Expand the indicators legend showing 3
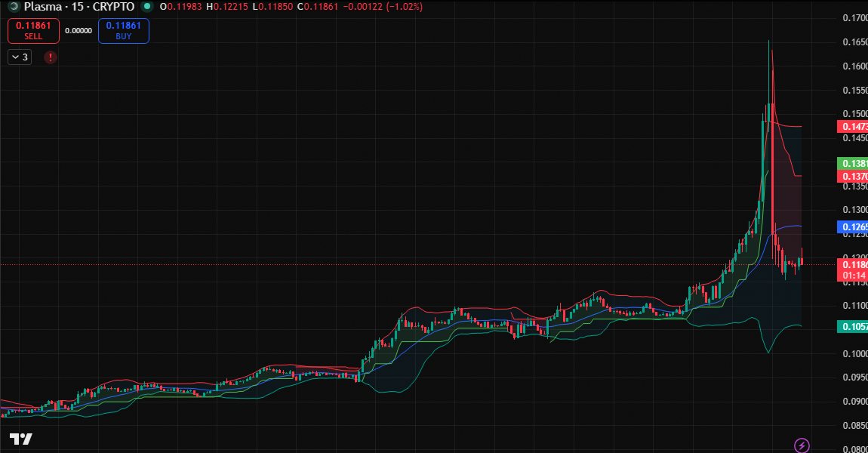The image size is (868, 453). coord(20,57)
